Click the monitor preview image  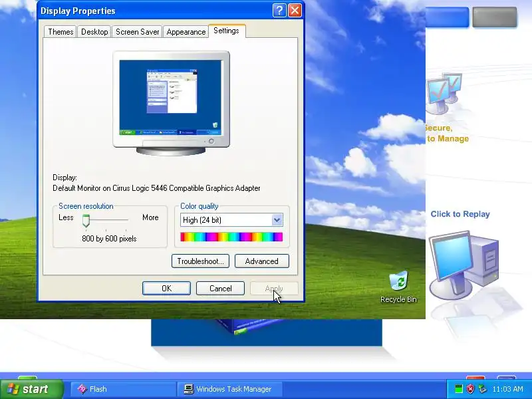coord(171,103)
